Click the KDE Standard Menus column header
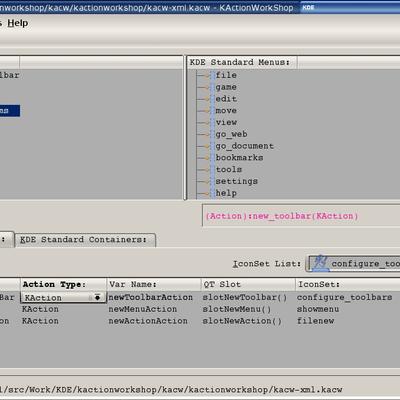This screenshot has height=400, width=400. (242, 62)
